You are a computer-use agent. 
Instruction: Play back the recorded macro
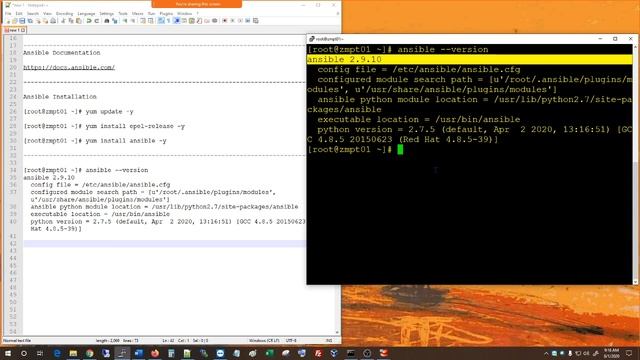(x=240, y=21)
